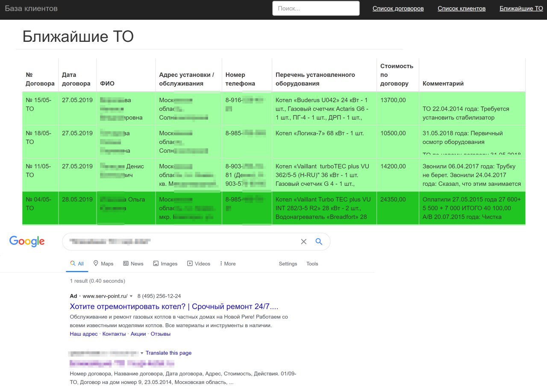Screen dimensions: 547x392
Task: Open Список договоров in the top navigation
Action: point(398,9)
